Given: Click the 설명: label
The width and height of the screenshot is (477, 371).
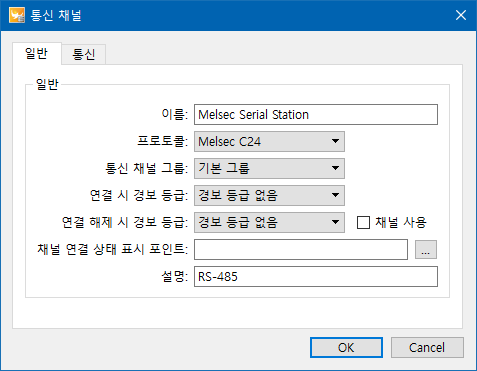Looking at the screenshot, I should (175, 276).
